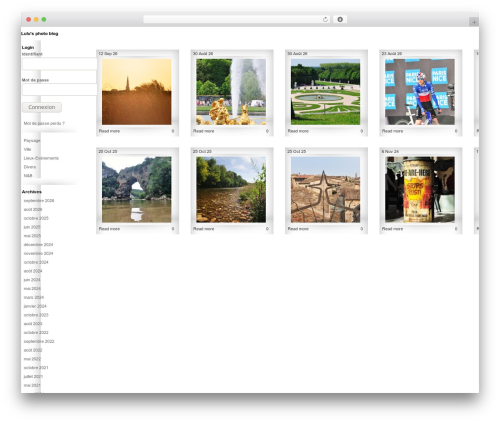
Task: Open the septembre 2022 archive
Action: tap(39, 341)
